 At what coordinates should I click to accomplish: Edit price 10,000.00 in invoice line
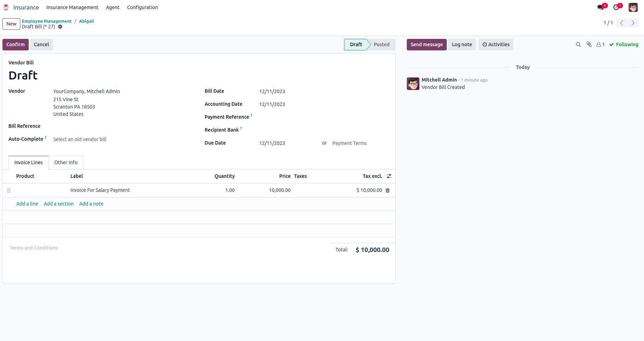pyautogui.click(x=280, y=190)
